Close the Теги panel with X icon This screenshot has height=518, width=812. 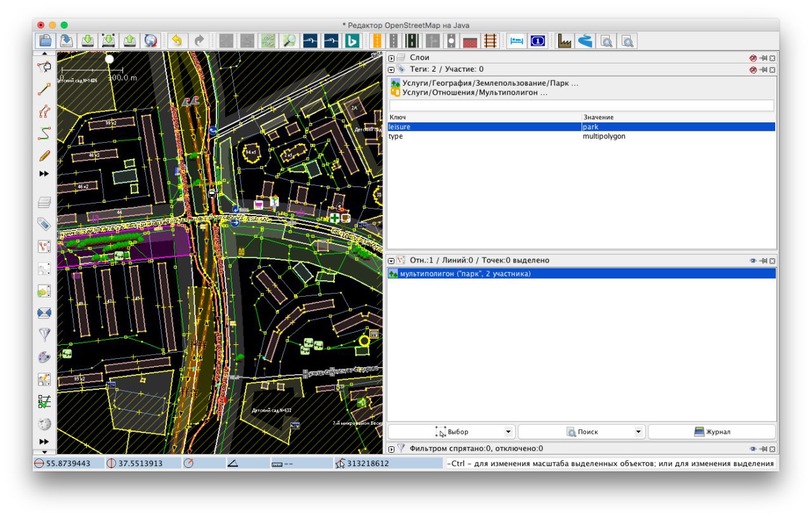point(772,69)
